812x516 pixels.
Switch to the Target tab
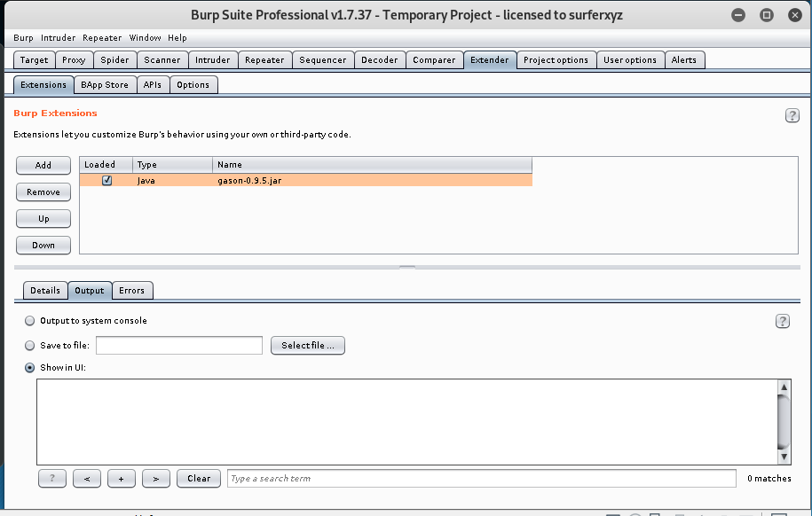35,60
